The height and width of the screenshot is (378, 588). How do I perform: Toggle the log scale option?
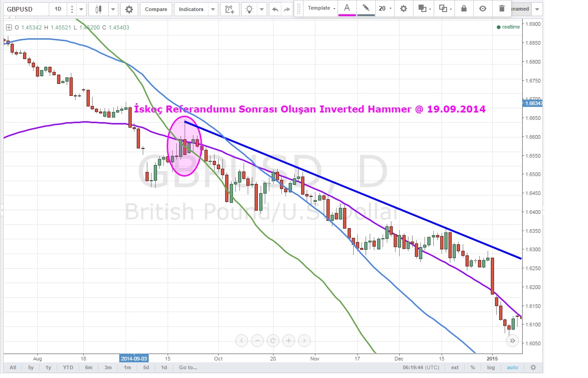491,367
